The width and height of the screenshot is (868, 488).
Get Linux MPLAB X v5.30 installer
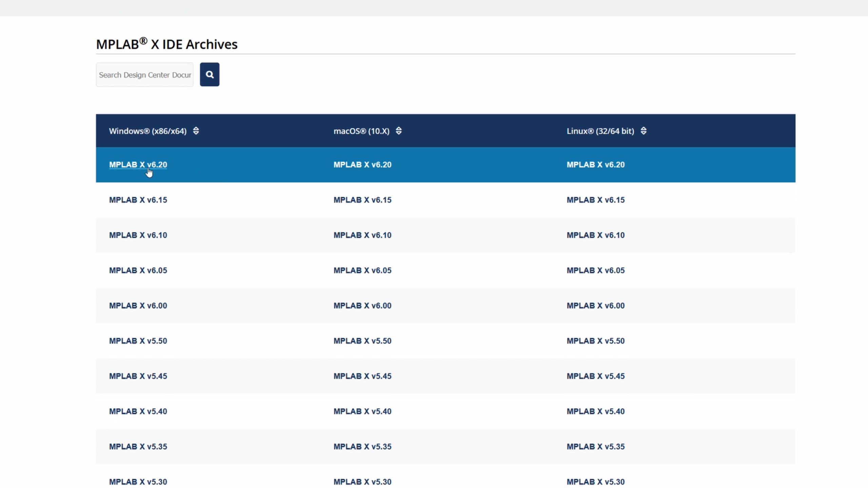click(x=595, y=482)
